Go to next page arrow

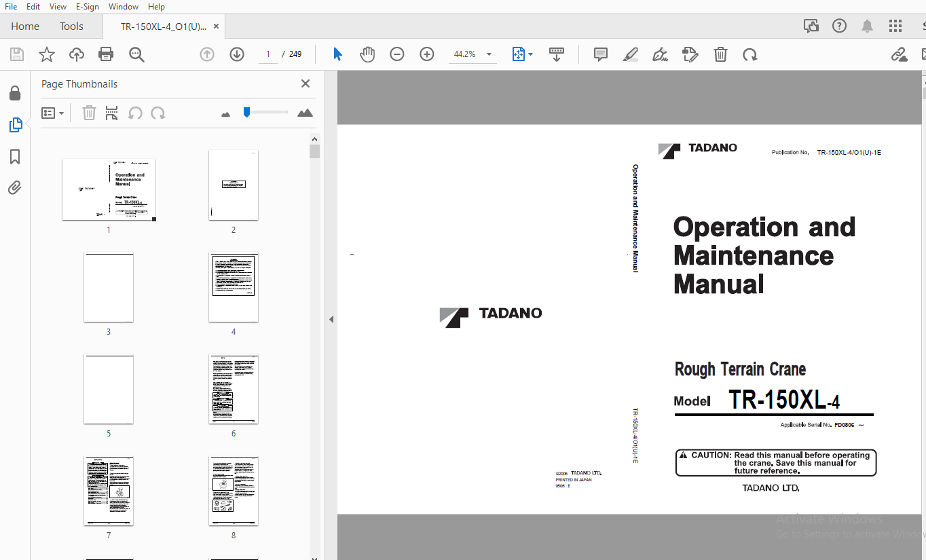(237, 54)
